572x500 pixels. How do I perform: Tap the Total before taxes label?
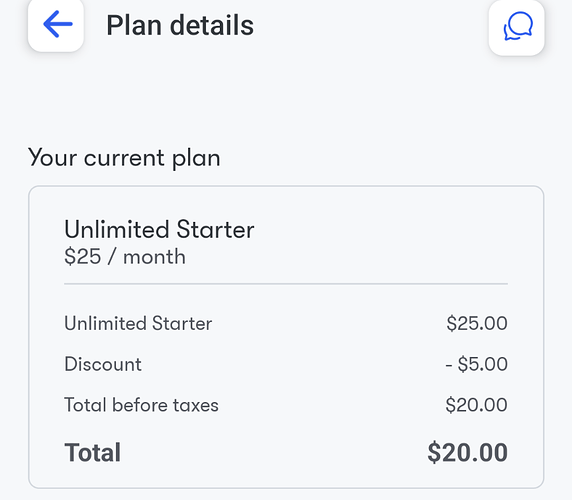pos(141,405)
